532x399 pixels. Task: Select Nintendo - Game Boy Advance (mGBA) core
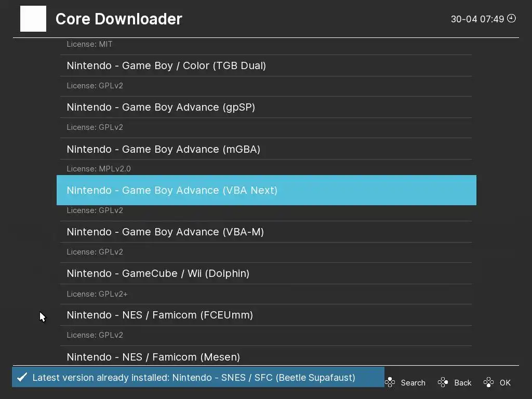pos(266,149)
